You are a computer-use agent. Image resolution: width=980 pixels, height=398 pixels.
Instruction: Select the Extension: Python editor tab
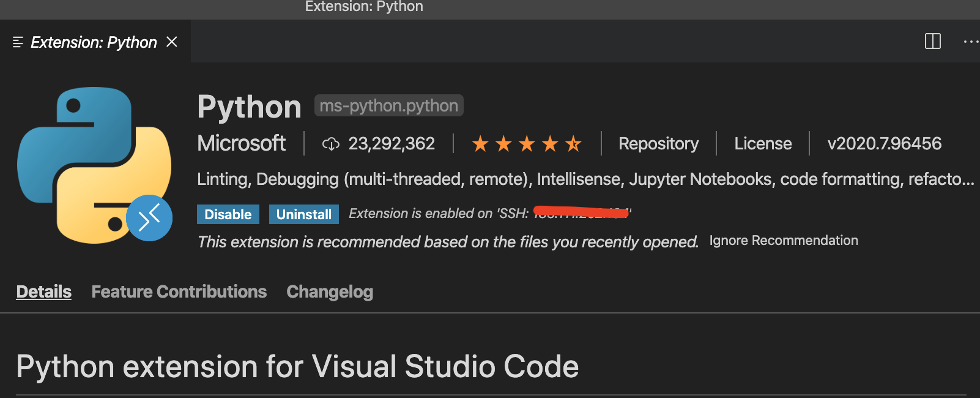coord(95,42)
